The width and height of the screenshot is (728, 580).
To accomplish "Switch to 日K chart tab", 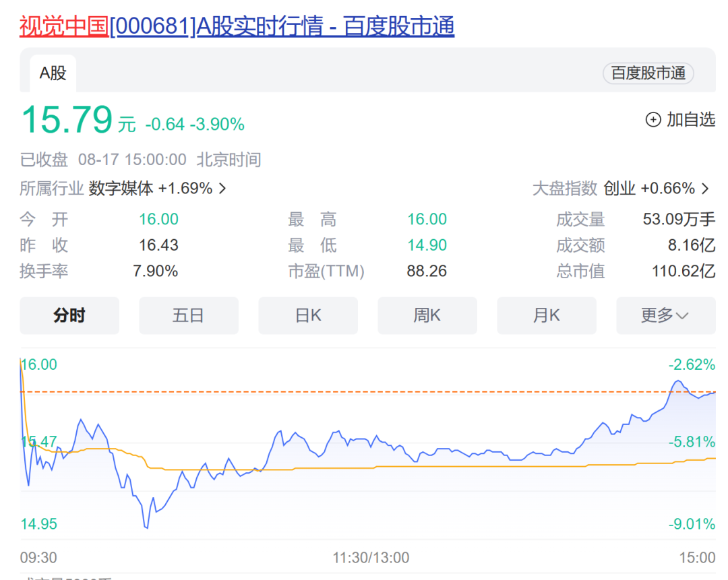I will 308,315.
